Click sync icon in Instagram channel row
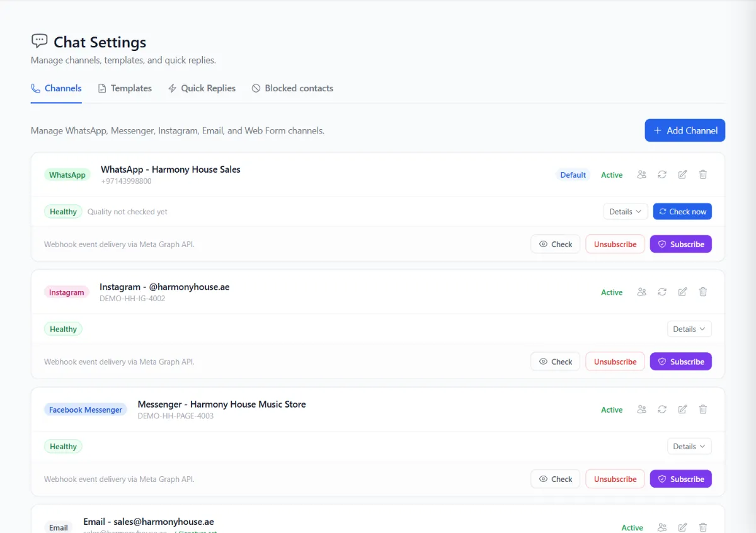Image resolution: width=756 pixels, height=533 pixels. pyautogui.click(x=662, y=292)
